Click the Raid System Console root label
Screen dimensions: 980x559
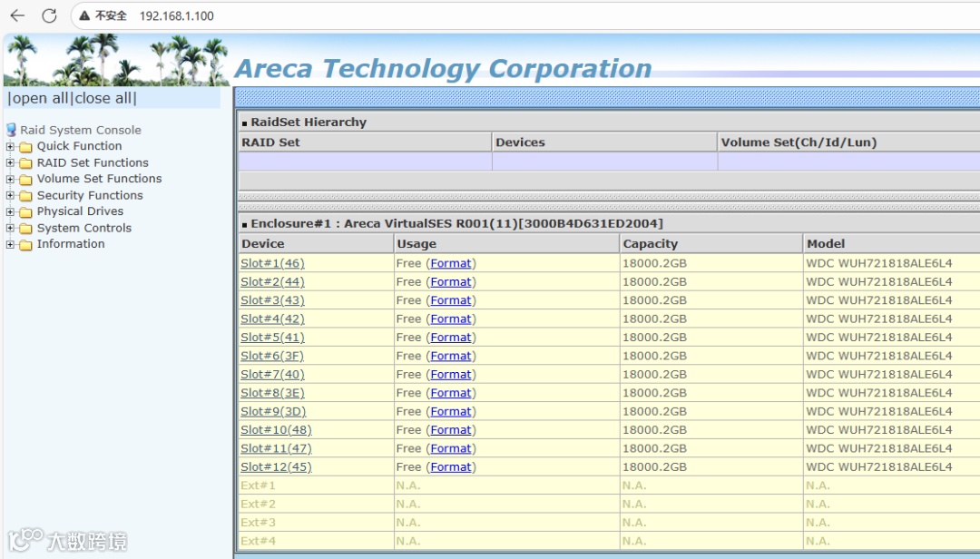tap(81, 130)
